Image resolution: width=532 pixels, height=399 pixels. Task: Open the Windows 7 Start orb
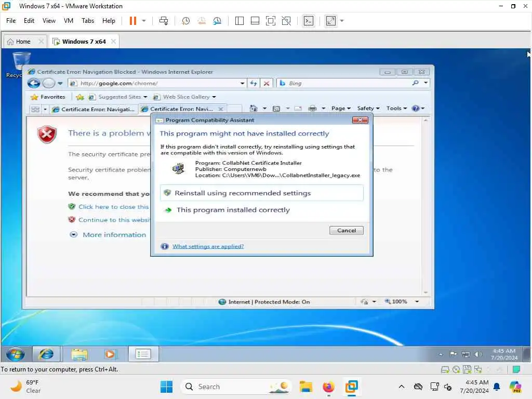click(x=15, y=354)
